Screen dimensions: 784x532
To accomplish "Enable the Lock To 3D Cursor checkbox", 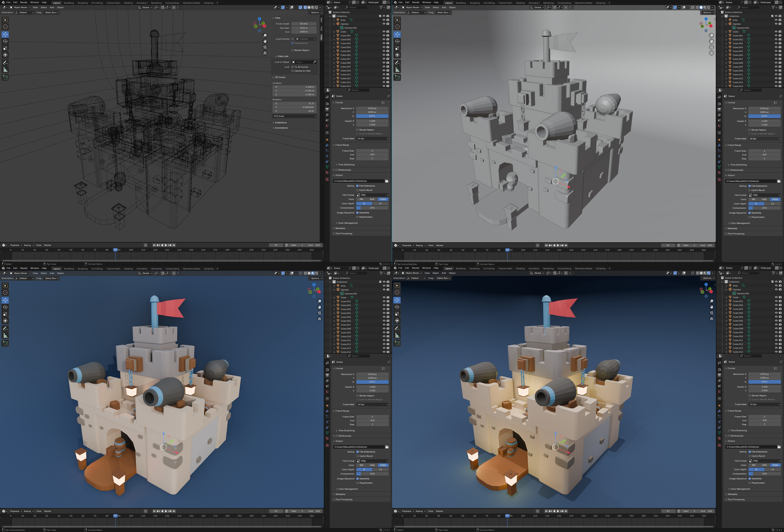I will (x=293, y=67).
